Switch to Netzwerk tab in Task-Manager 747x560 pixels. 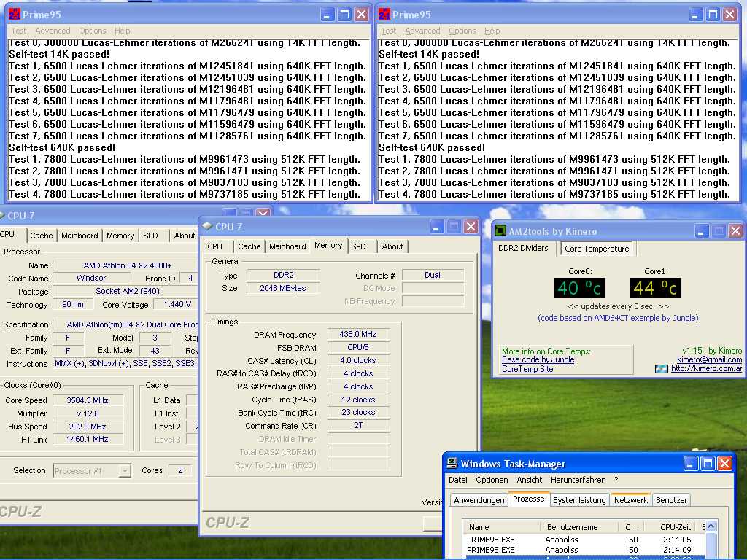pos(631,500)
